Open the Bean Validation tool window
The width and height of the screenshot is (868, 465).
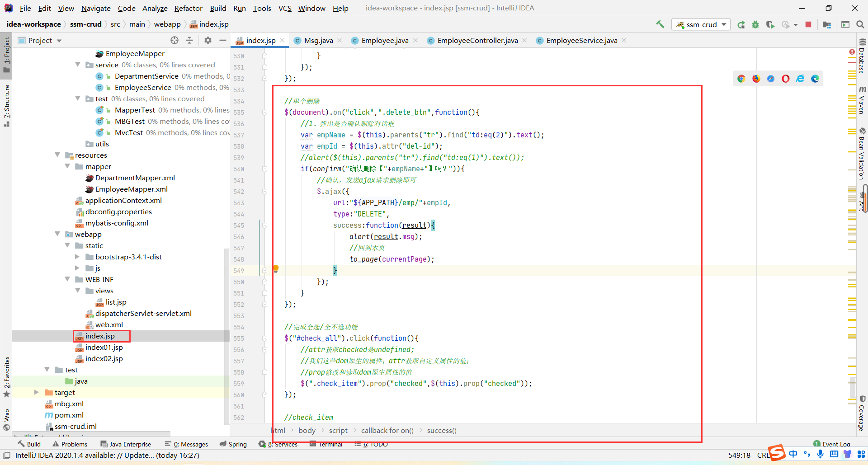tap(862, 154)
